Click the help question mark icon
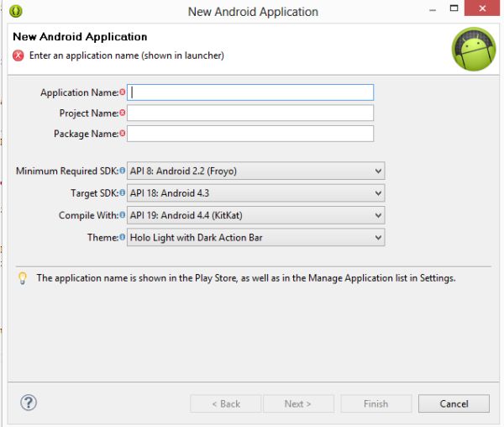This screenshot has height=427, width=504. (x=29, y=403)
